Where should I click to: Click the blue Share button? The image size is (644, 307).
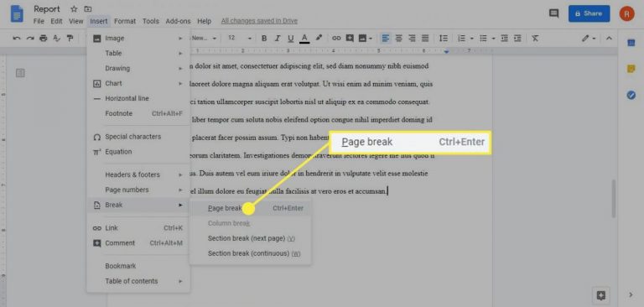coord(589,13)
